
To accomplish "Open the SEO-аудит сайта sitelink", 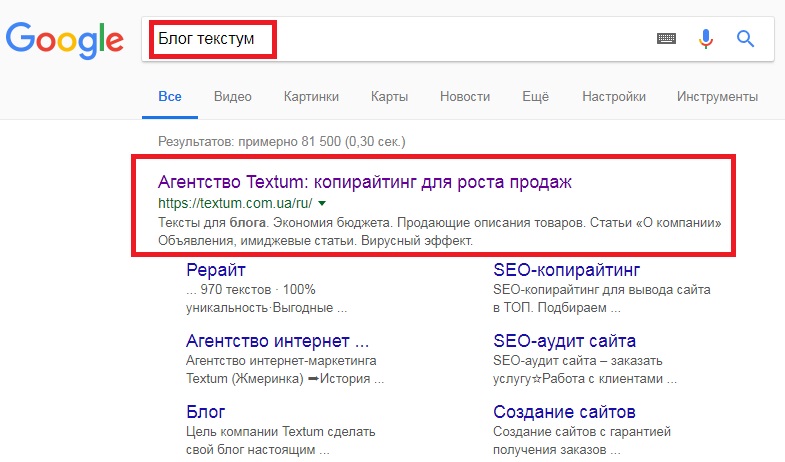I will pos(565,341).
